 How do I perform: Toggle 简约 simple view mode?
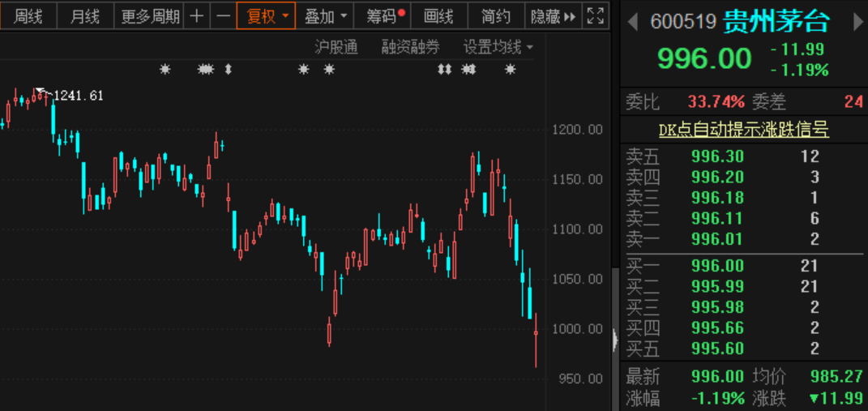click(x=495, y=16)
